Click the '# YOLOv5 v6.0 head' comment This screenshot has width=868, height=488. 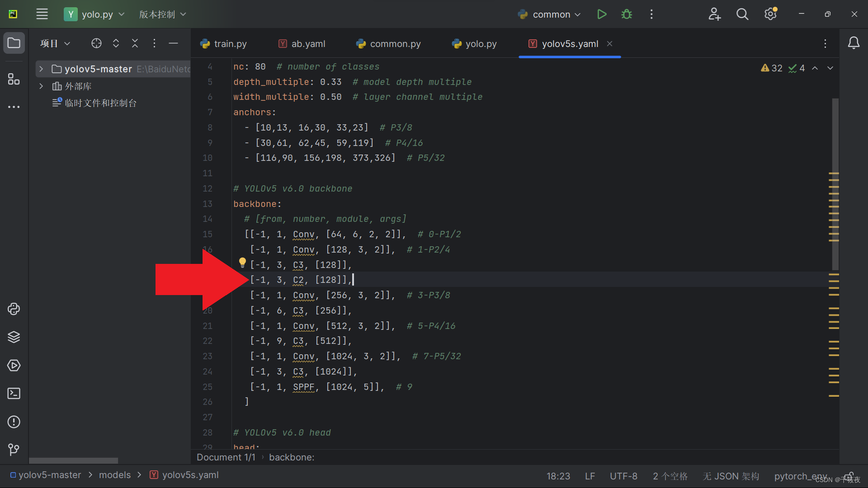point(282,433)
